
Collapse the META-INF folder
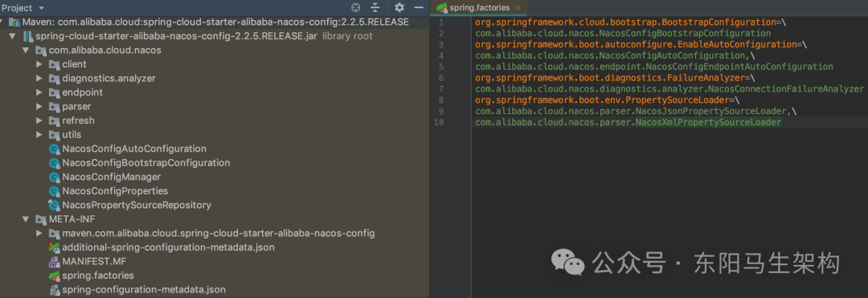pos(25,219)
